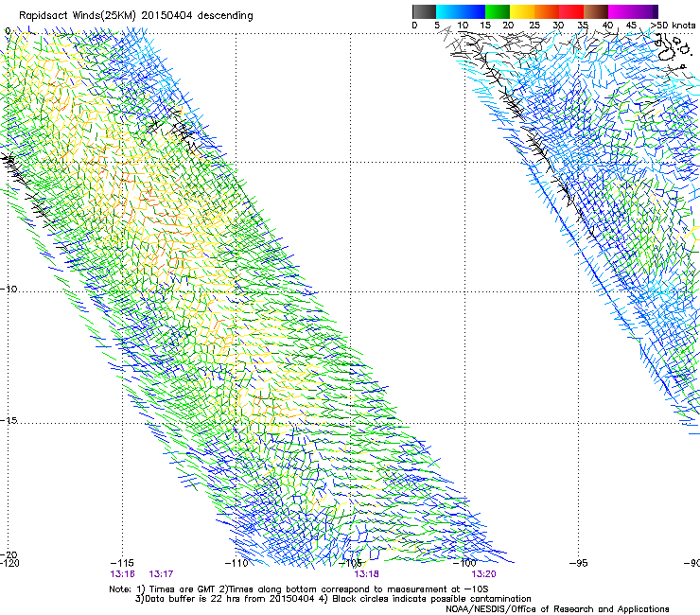Click the 13:18 purple time stamp

[366, 574]
